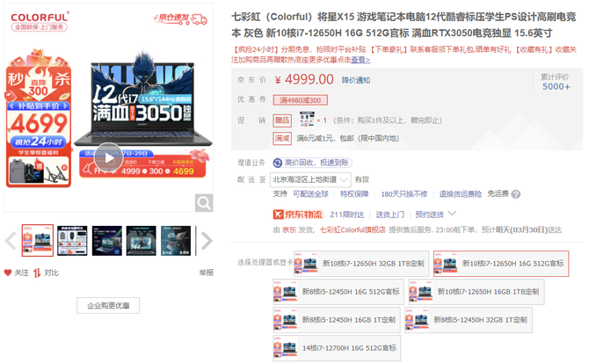
Task: Select option 新10核i7-12650H 16GB 1TB定制
Action: (476, 292)
